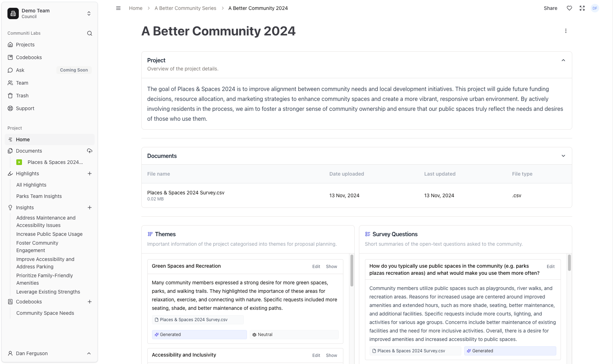Toggle the sidebar hamburger menu icon

[118, 8]
